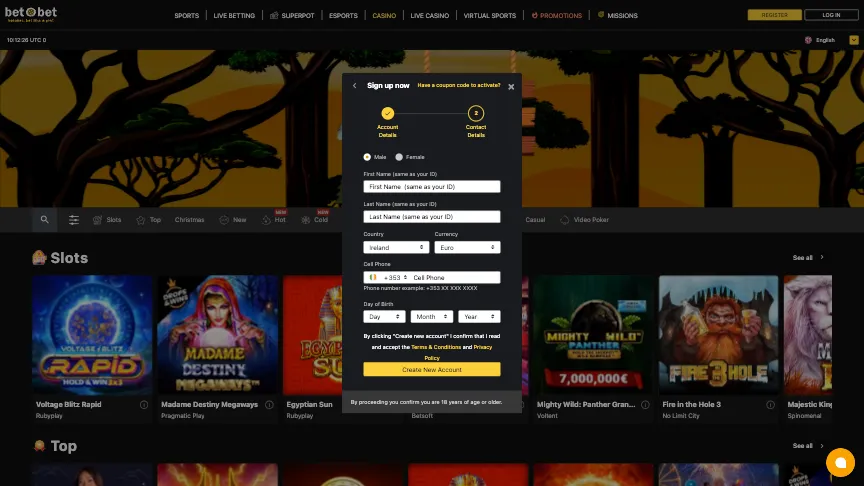864x486 pixels.
Task: Open Virtual Sports menu item
Action: pos(490,15)
